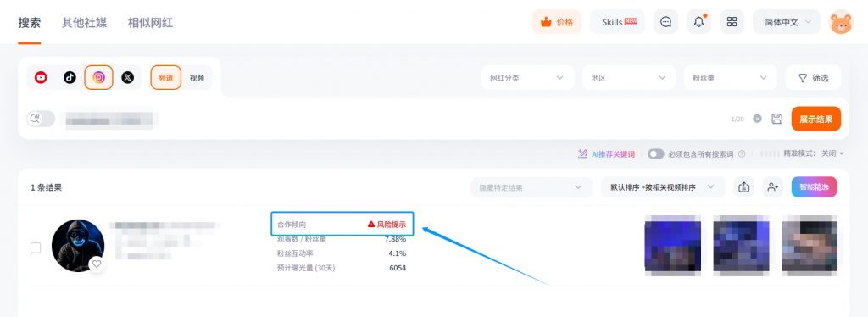This screenshot has height=317, width=868.
Task: Select the YouTube platform icon
Action: coord(41,77)
